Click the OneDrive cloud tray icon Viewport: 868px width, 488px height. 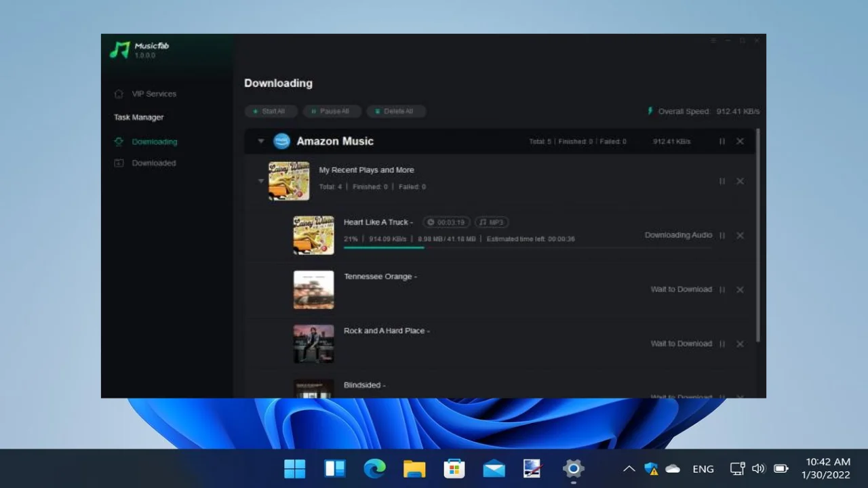pyautogui.click(x=673, y=468)
